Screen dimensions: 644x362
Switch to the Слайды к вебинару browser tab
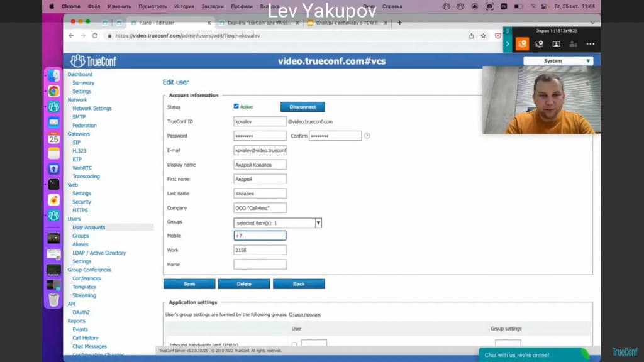click(347, 23)
